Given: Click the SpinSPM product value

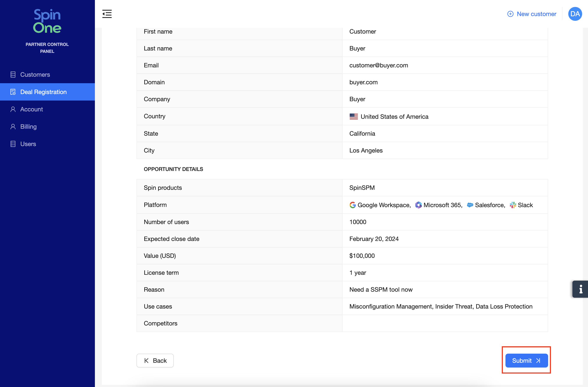Looking at the screenshot, I should click(x=362, y=188).
